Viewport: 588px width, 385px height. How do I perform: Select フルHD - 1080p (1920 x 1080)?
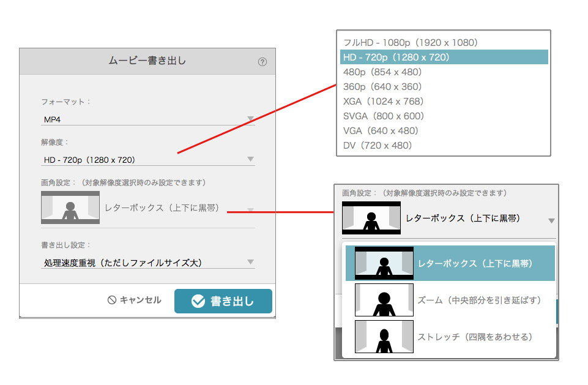(444, 42)
